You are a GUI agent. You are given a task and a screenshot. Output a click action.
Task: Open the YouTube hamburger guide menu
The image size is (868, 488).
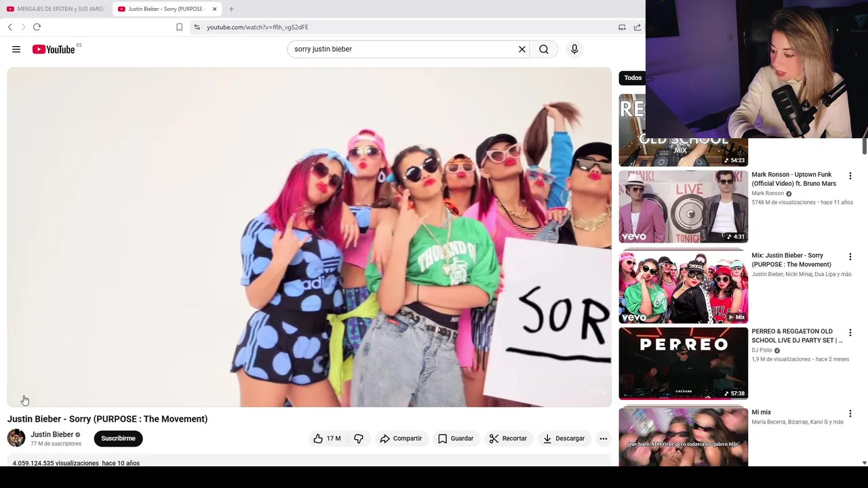(16, 49)
